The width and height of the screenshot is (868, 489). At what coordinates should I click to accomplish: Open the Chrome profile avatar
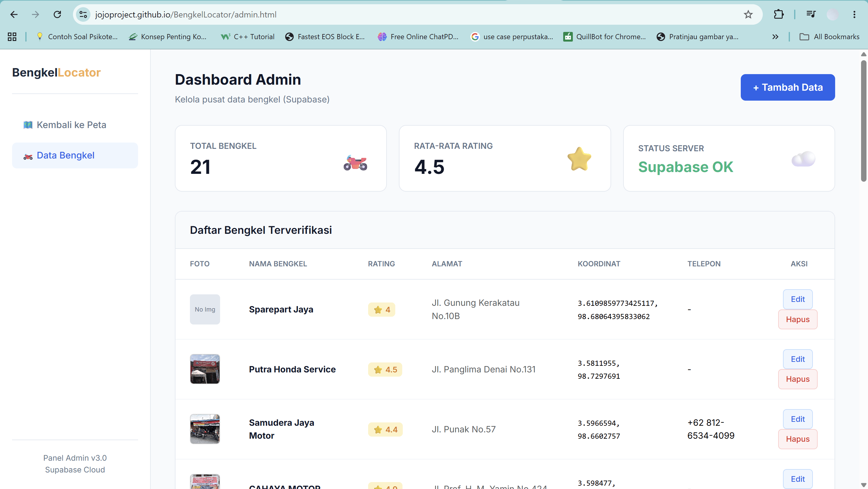pyautogui.click(x=833, y=14)
